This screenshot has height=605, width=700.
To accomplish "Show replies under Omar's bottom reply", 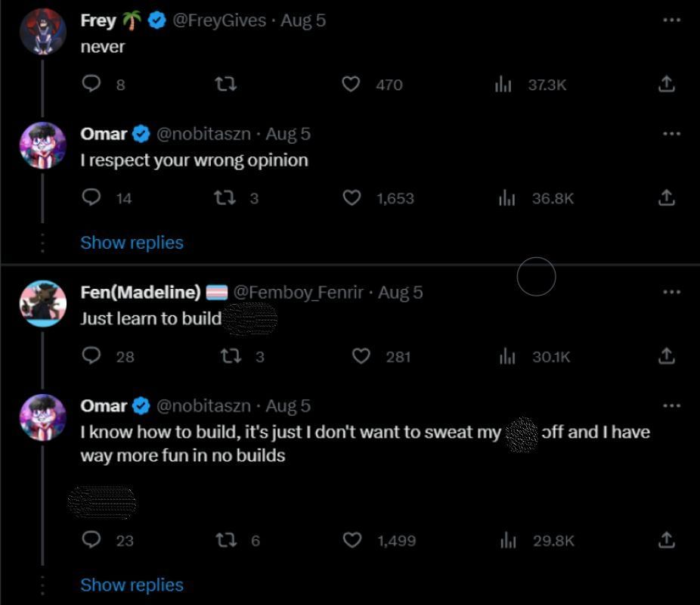I will click(x=132, y=585).
